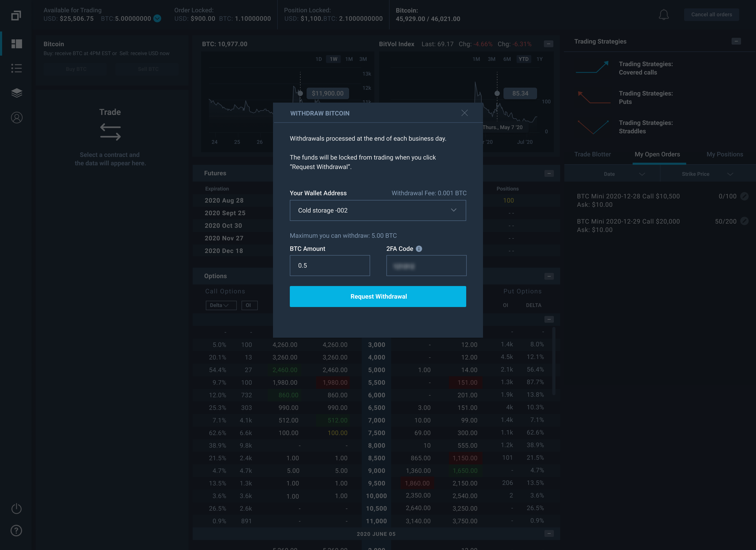Collapse the Options panel

click(549, 277)
